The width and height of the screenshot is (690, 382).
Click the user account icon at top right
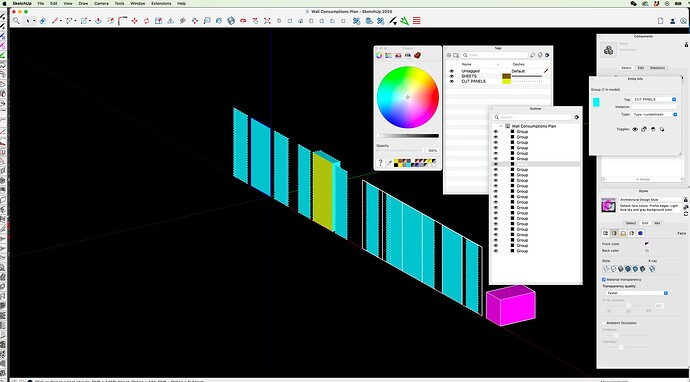tap(672, 21)
